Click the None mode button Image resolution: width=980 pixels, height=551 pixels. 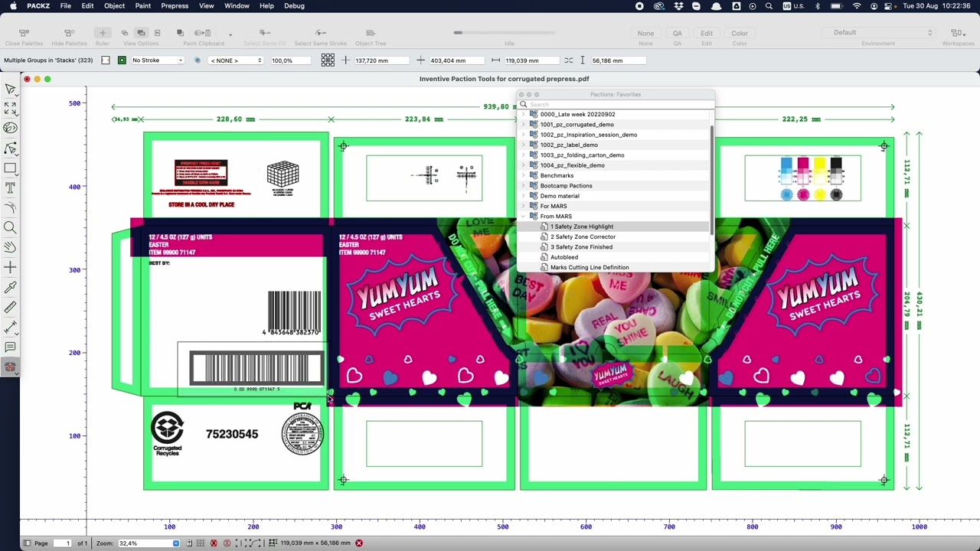point(645,34)
